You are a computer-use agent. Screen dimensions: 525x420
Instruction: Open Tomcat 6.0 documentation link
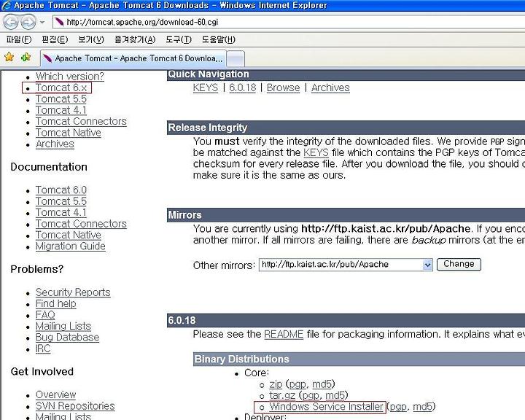click(x=61, y=190)
